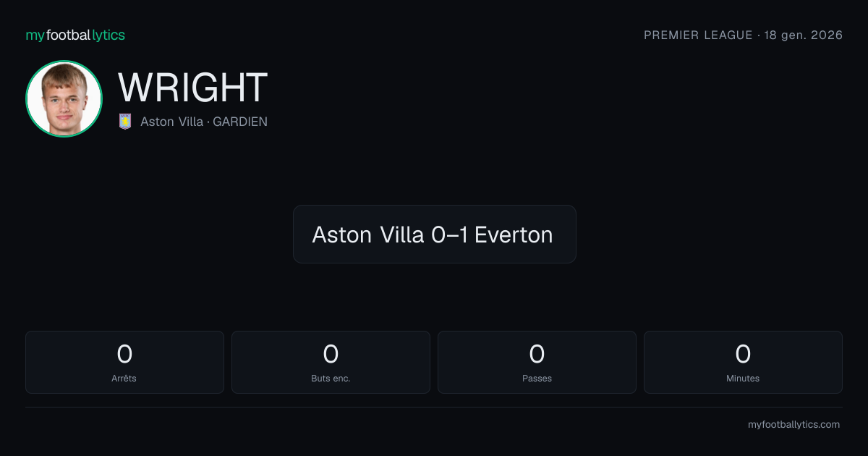Open the myfootballytics.com footer link
868x456 pixels.
tap(793, 425)
